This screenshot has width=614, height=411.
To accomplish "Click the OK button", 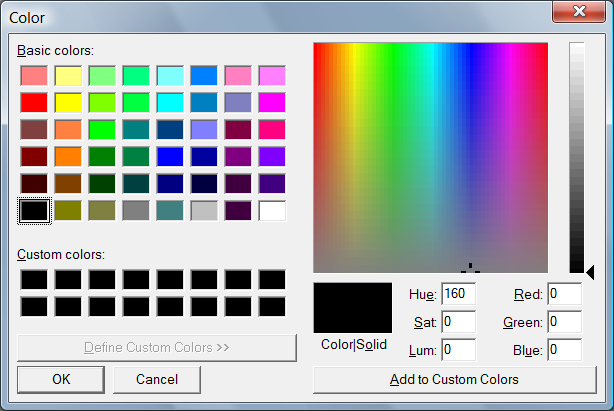I will click(61, 379).
